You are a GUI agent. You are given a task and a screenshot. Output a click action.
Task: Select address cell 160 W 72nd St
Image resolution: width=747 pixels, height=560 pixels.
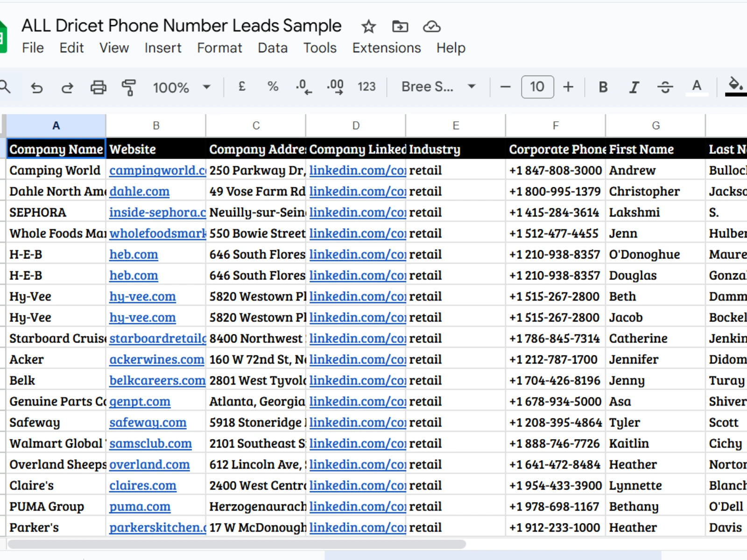coord(256,360)
